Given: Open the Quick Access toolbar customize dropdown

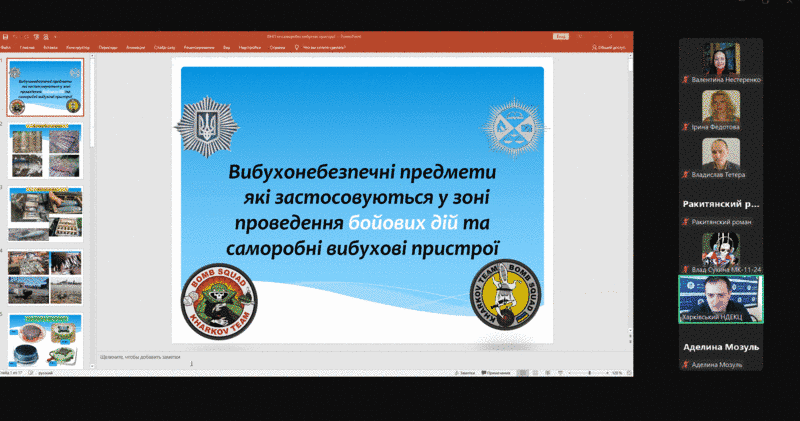Looking at the screenshot, I should point(55,37).
